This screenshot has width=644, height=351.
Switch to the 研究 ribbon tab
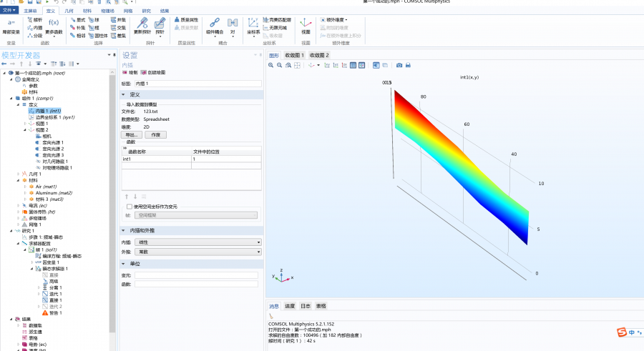146,11
